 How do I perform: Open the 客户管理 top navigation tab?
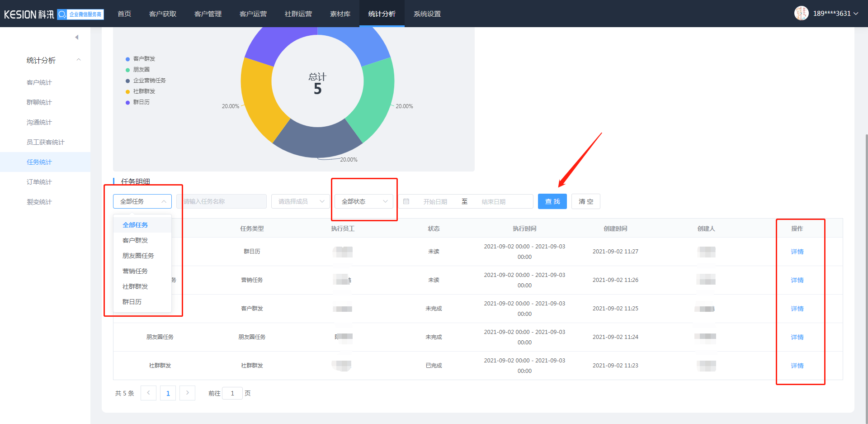[x=208, y=14]
